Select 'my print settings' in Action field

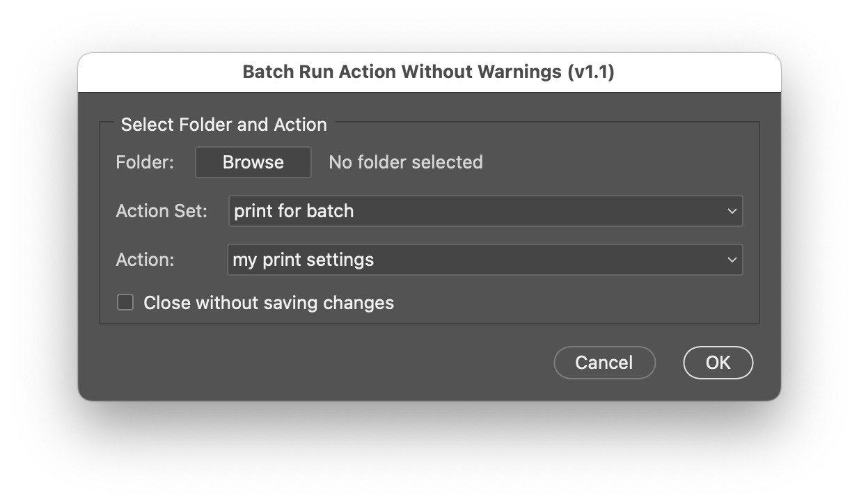click(485, 260)
